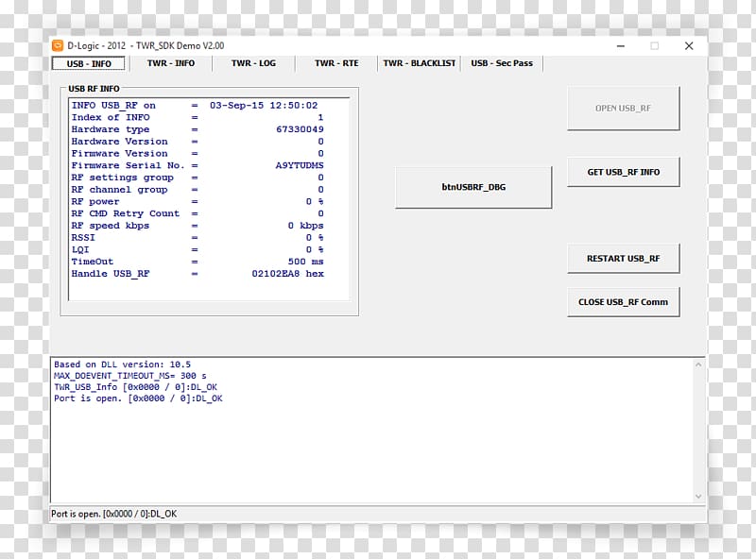This screenshot has width=756, height=559.
Task: Select the 'RF settings group' row
Action: click(198, 178)
